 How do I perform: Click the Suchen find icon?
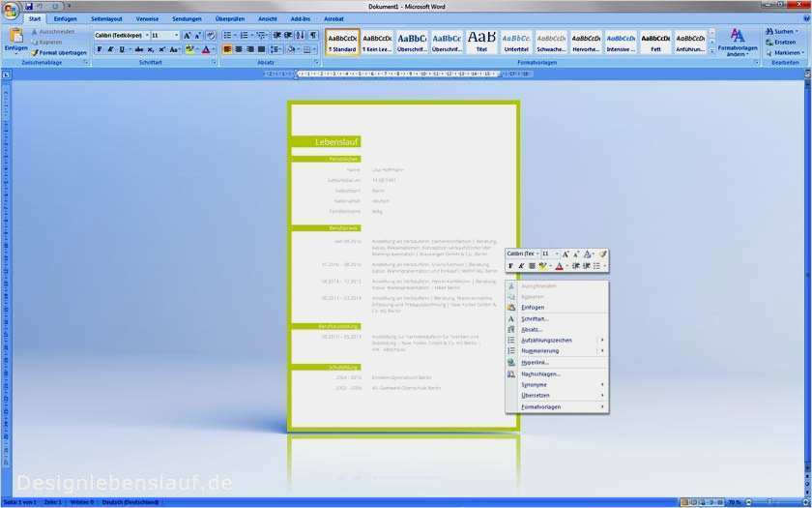pyautogui.click(x=769, y=32)
